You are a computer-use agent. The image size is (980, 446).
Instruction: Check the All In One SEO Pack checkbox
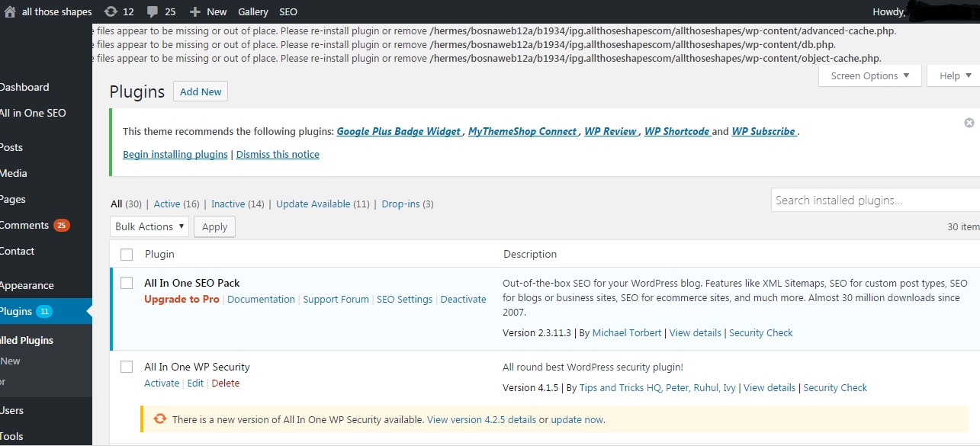tap(127, 283)
